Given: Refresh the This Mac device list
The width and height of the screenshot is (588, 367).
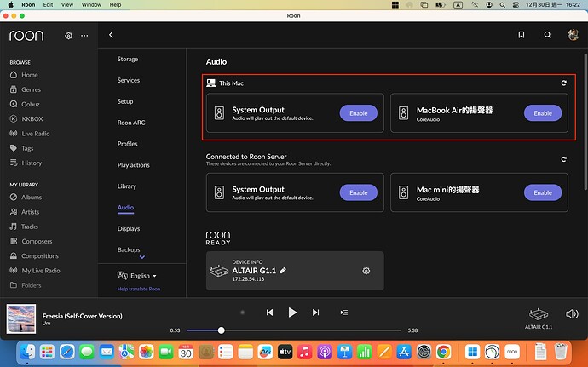Looking at the screenshot, I should coord(563,83).
